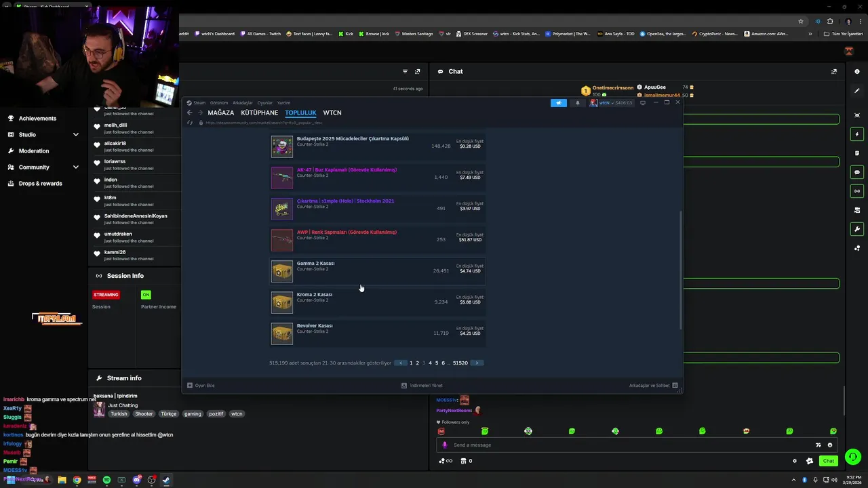Open Arkadaşlar menu in Steam

[x=243, y=103]
